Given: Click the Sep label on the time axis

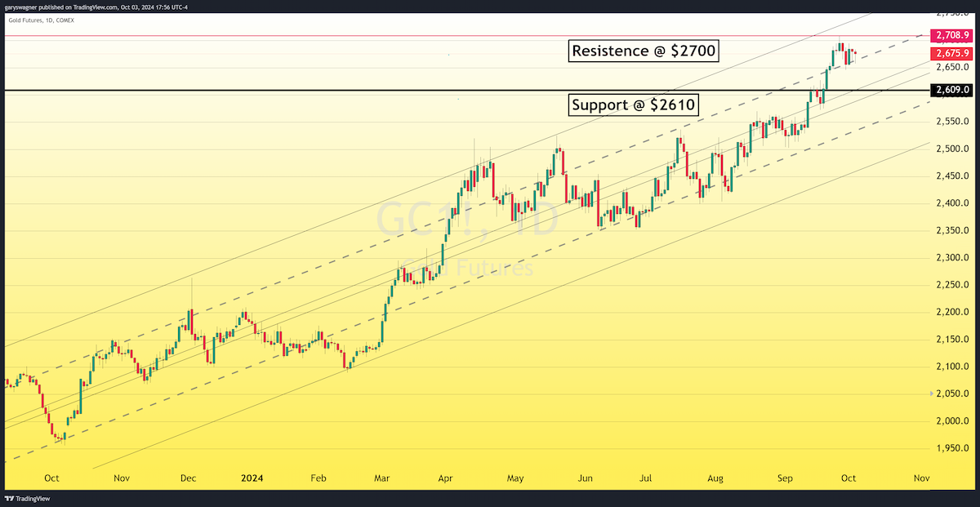Looking at the screenshot, I should 785,478.
